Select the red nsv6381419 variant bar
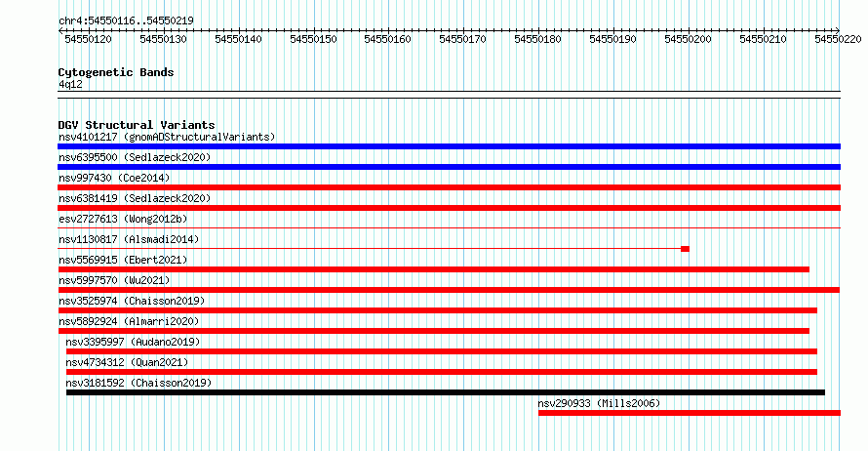Image resolution: width=868 pixels, height=451 pixels. coord(449,208)
